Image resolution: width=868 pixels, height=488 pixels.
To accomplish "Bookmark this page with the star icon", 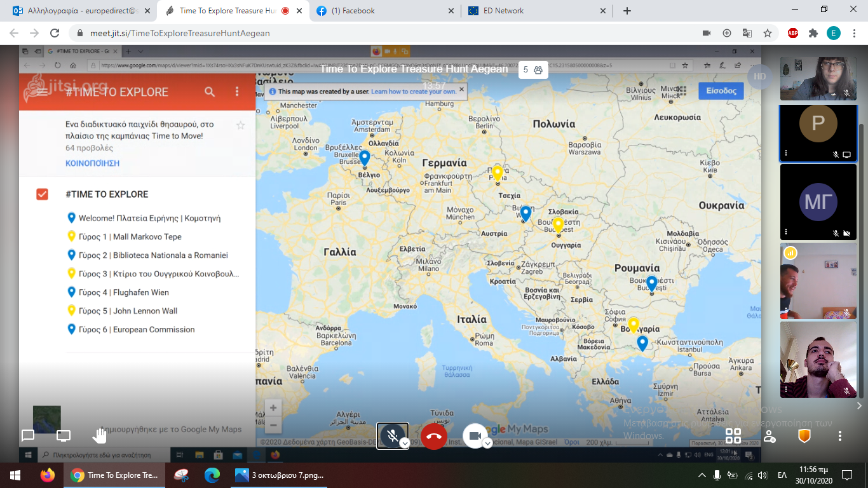I will (768, 33).
